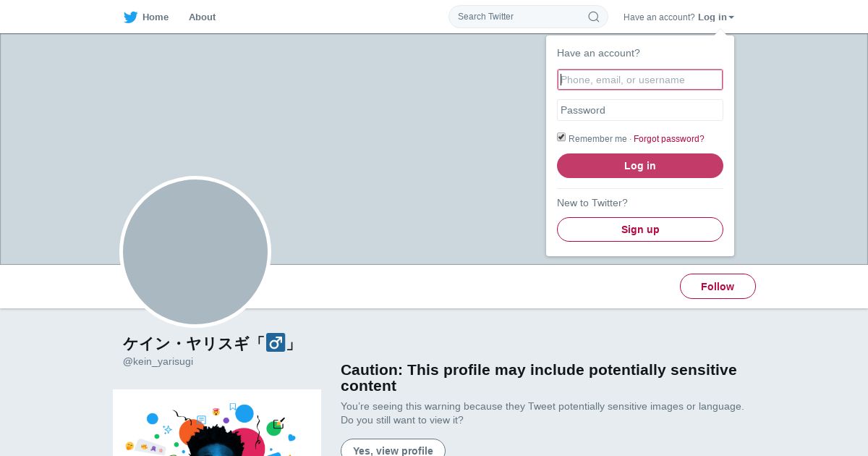Open the @kein_yarisugi handle link
This screenshot has width=868, height=456.
click(x=158, y=361)
